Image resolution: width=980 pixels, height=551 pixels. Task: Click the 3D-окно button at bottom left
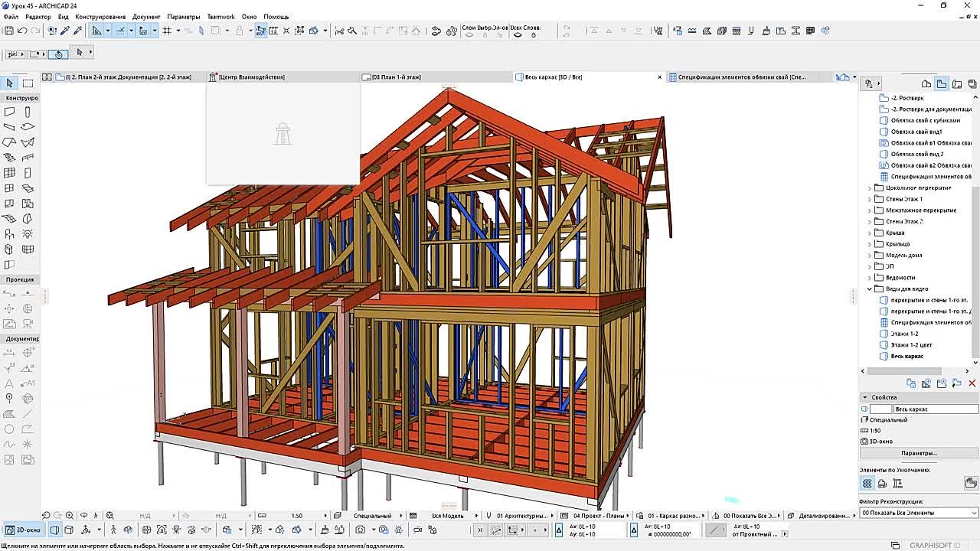point(23,530)
